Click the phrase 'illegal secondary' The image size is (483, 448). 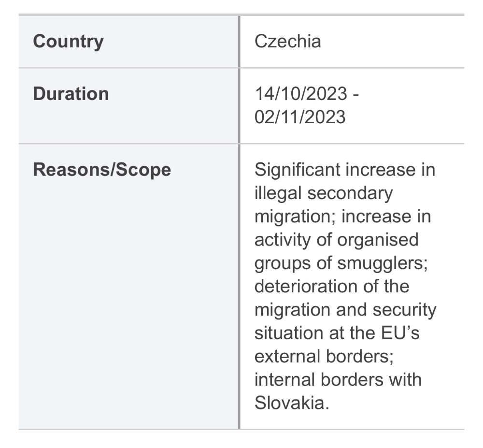coord(324,193)
